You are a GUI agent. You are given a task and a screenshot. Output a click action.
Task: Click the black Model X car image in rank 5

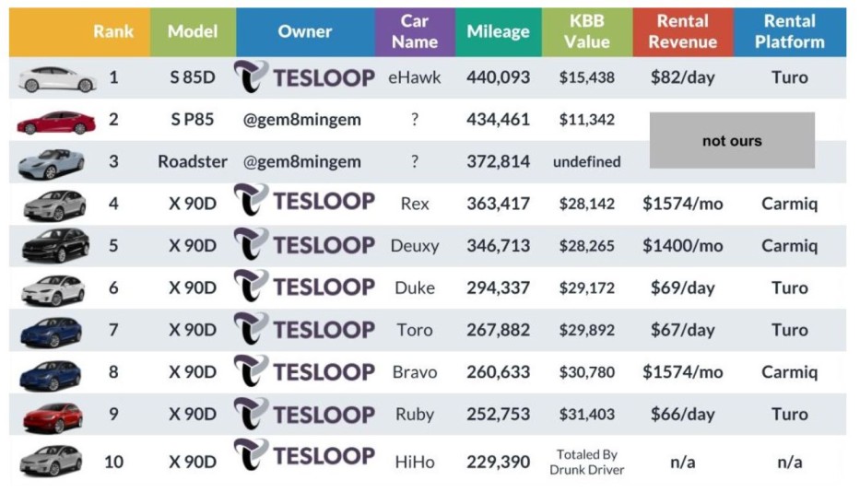(53, 246)
